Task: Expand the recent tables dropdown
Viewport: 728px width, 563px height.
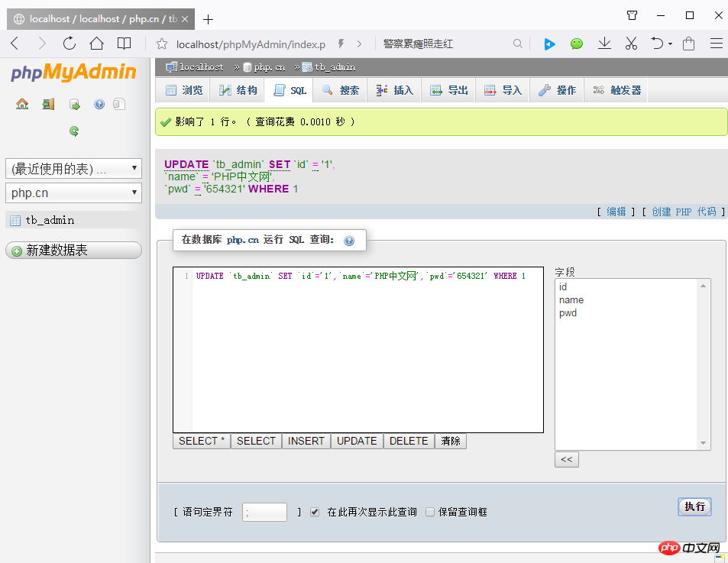Action: [x=73, y=169]
